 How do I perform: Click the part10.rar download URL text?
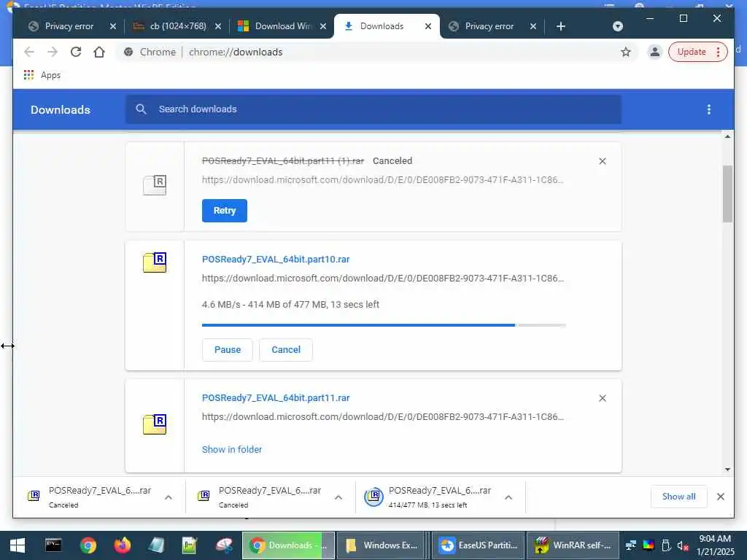tap(382, 278)
